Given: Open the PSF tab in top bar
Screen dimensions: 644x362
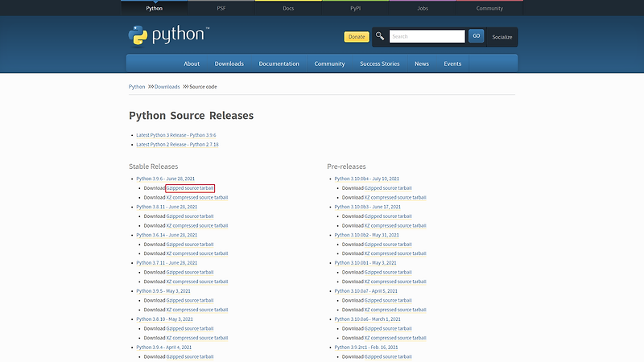Looking at the screenshot, I should (x=221, y=8).
